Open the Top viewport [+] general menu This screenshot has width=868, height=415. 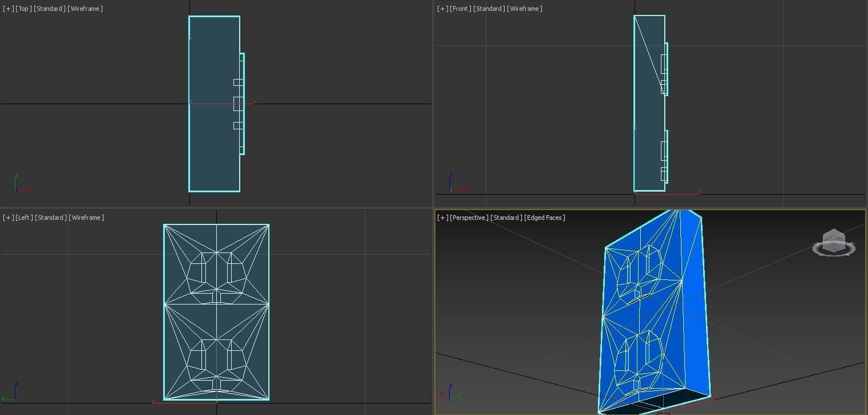[x=8, y=9]
